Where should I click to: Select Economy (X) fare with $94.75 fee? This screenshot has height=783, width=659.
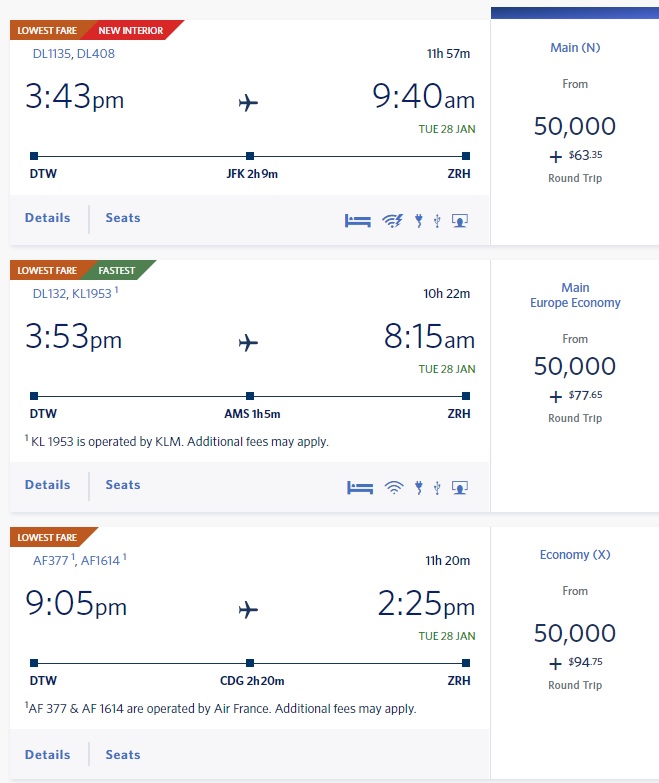(x=575, y=634)
